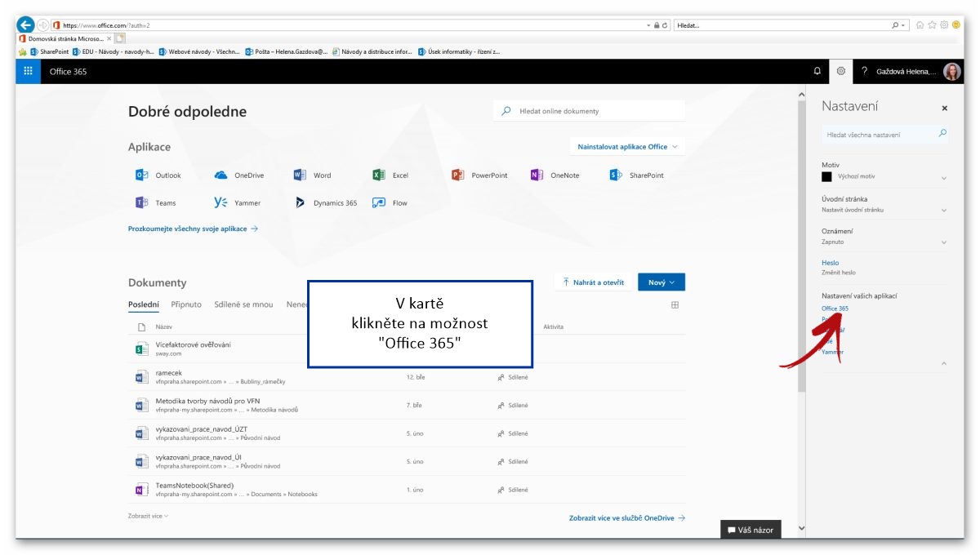Image resolution: width=980 pixels, height=555 pixels.
Task: Expand the Úvodní stránka setting
Action: pyautogui.click(x=944, y=211)
